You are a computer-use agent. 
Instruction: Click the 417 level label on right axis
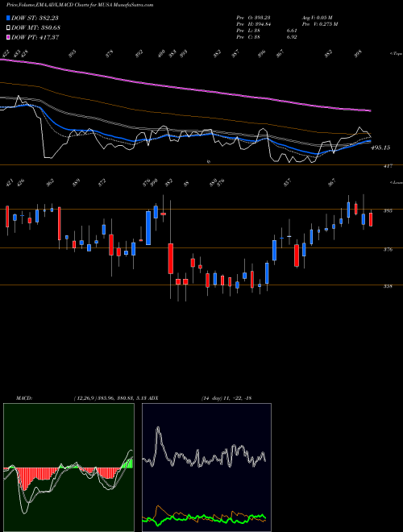388,166
